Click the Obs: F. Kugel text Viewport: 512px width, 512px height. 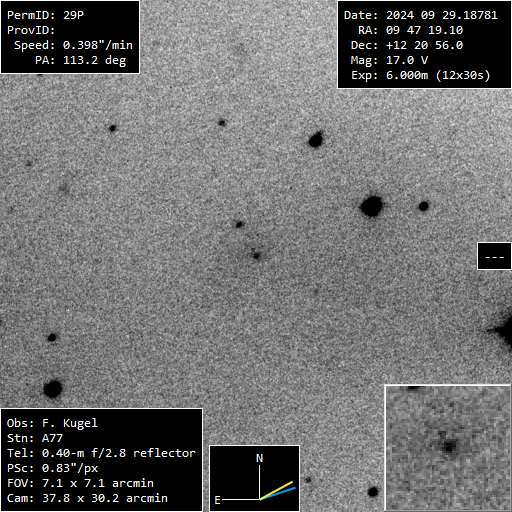(x=52, y=423)
